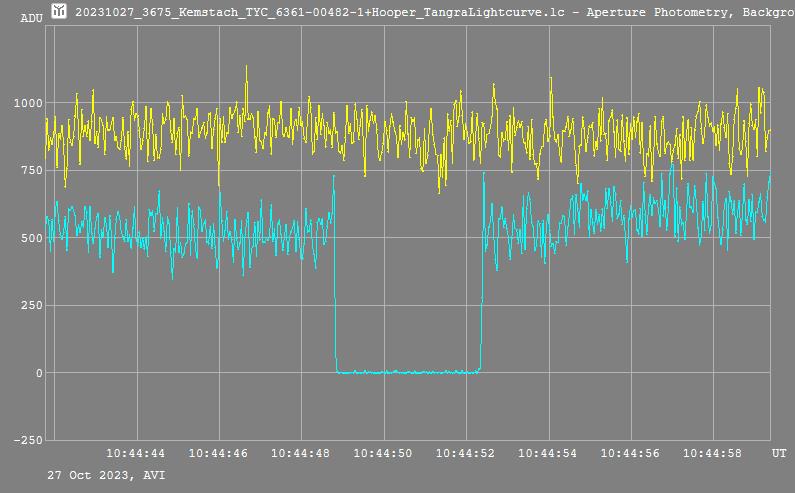Click the 1000 value on Y axis
Viewport: 795px width, 493px height.
pos(28,103)
